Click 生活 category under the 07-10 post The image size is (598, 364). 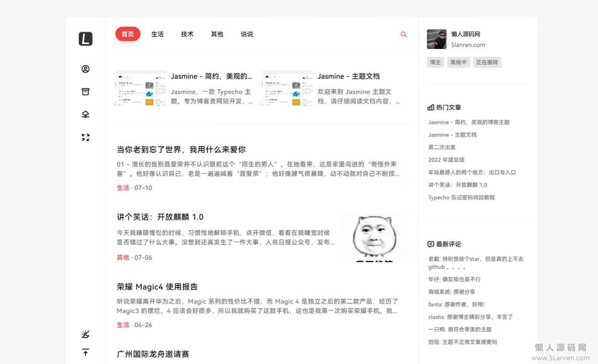(123, 188)
